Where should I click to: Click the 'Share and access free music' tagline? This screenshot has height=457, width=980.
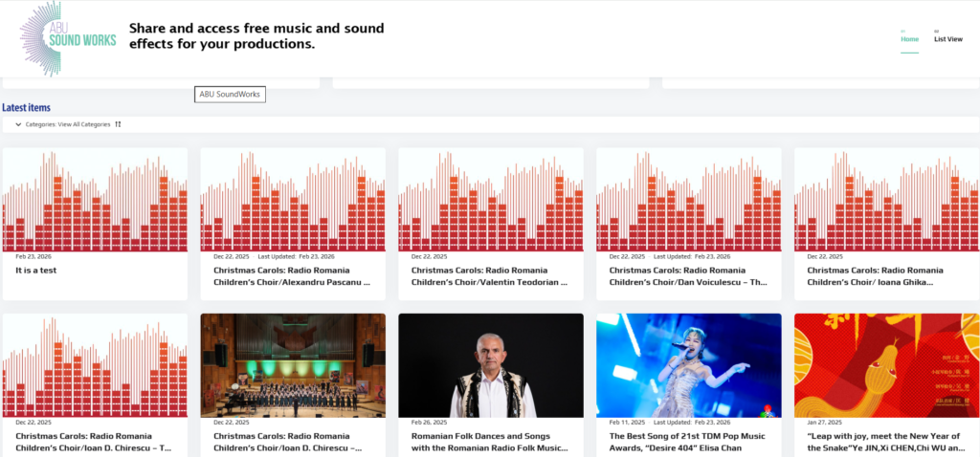(256, 35)
